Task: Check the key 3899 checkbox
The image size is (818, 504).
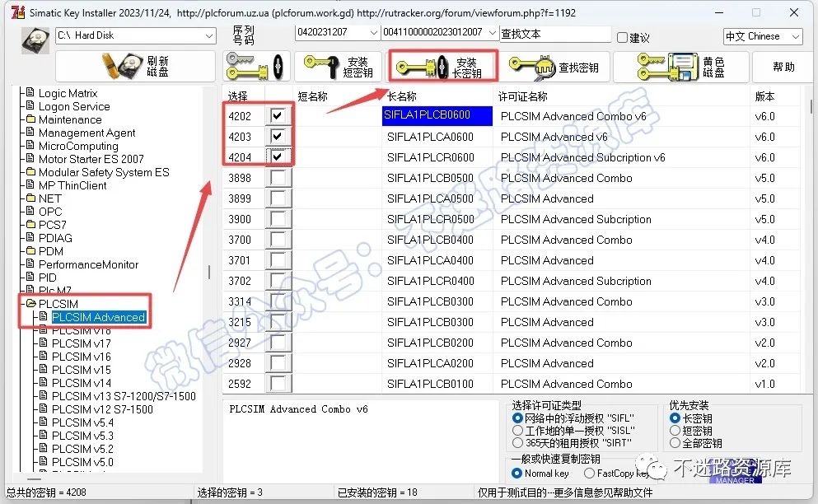Action: point(278,198)
